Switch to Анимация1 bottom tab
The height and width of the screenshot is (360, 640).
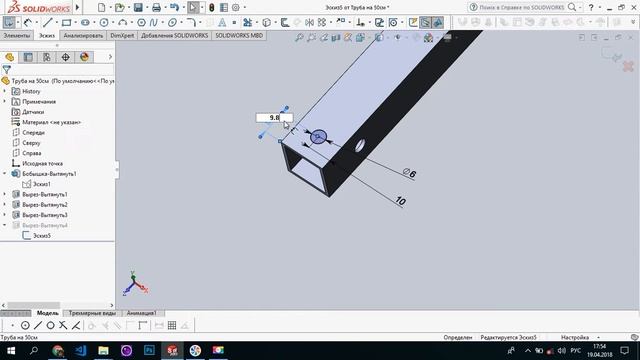click(141, 313)
